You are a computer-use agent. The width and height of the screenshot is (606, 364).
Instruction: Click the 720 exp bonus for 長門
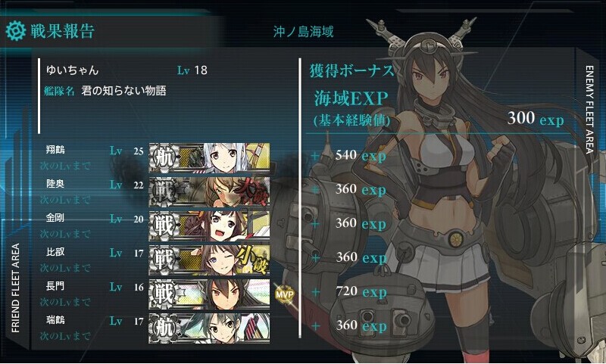coord(361,291)
